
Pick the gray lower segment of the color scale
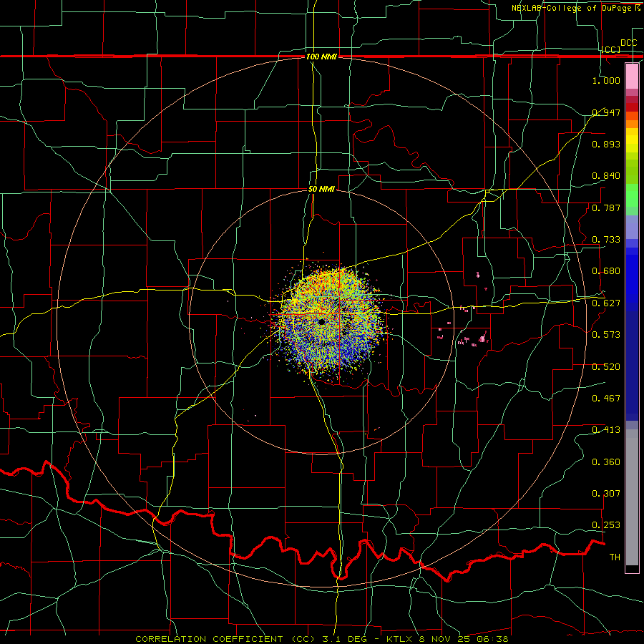[632, 497]
